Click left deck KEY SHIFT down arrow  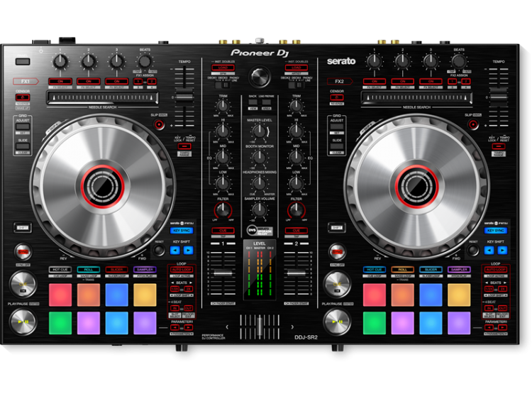pyautogui.click(x=174, y=251)
